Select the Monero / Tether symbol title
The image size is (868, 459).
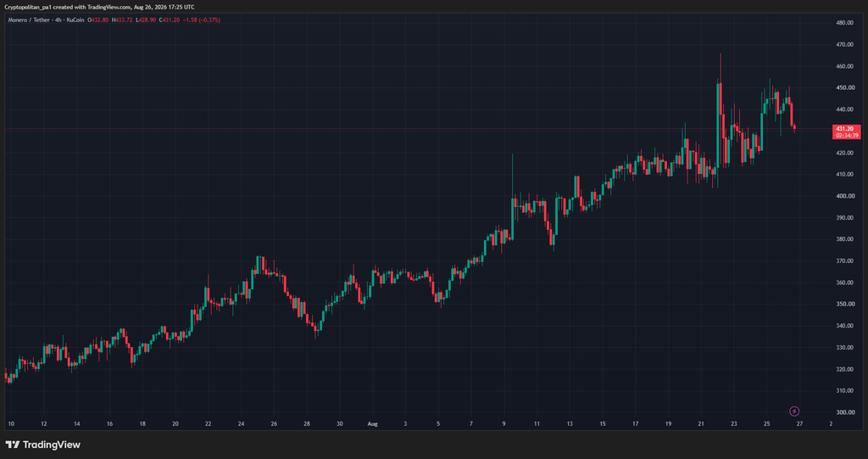click(27, 20)
